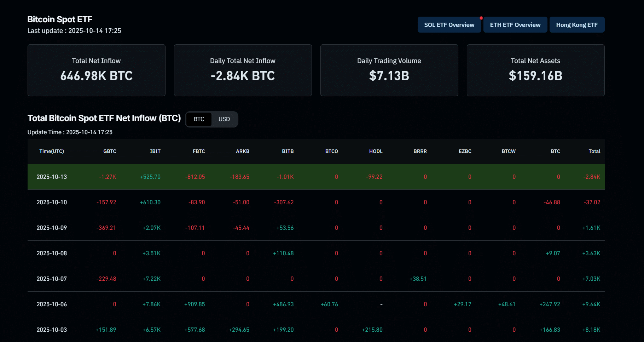Screen dimensions: 644x342
Task: Click IBIT value +7.86K for 2025-10-06
Action: click(x=151, y=304)
